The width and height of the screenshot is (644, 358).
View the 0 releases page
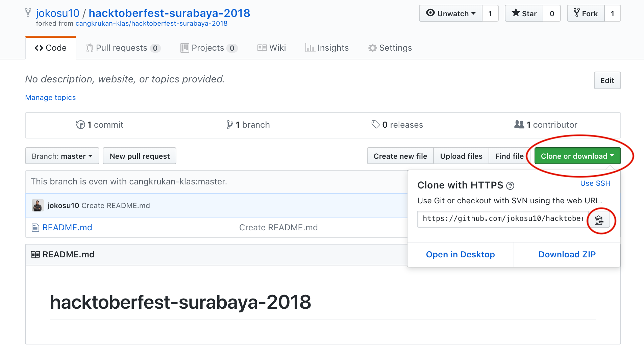click(397, 125)
